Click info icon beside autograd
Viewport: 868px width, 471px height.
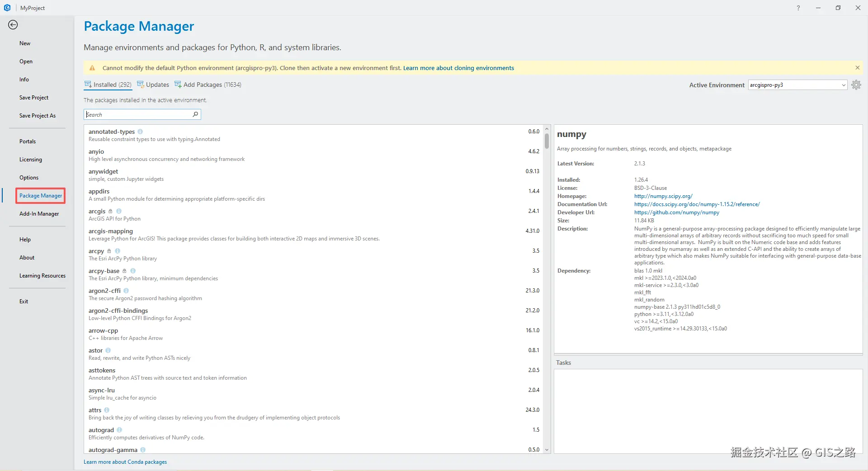tap(119, 430)
